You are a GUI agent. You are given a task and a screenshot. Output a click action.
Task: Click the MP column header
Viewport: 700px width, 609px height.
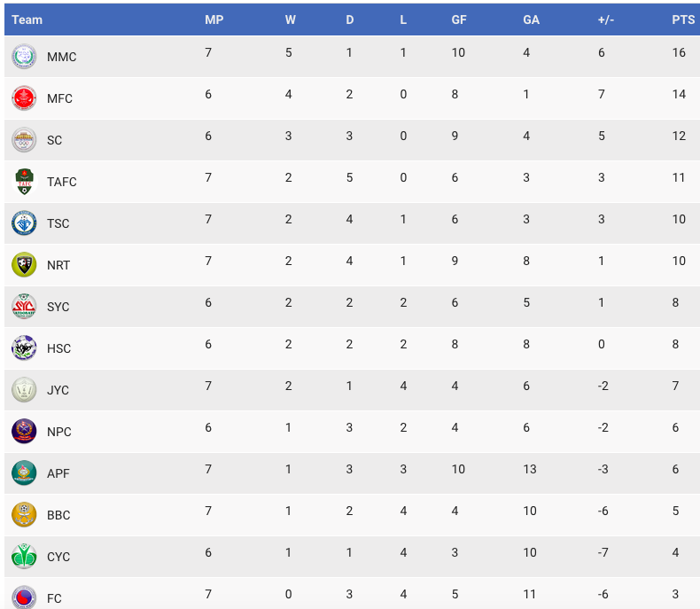pyautogui.click(x=214, y=20)
